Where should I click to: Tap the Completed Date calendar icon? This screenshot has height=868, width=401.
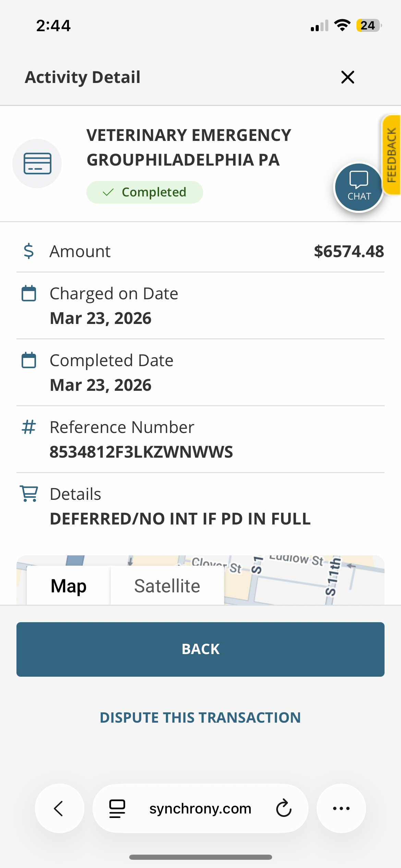click(x=29, y=360)
